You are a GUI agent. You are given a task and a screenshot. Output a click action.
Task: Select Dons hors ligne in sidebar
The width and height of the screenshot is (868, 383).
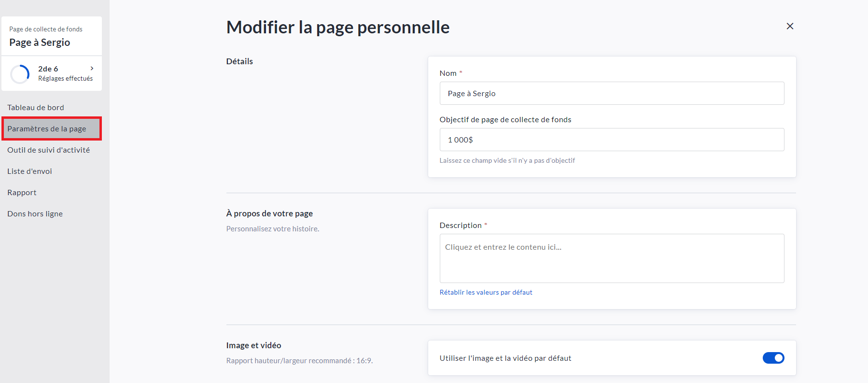[35, 214]
